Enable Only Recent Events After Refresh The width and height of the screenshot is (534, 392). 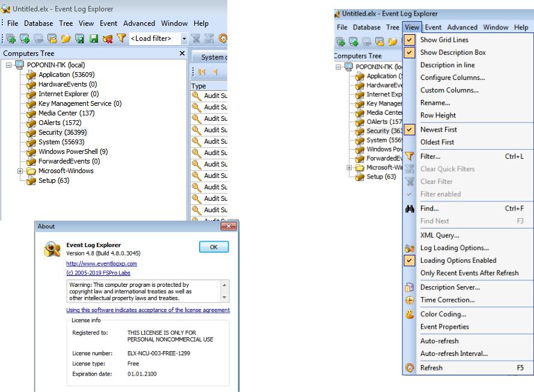click(x=468, y=273)
